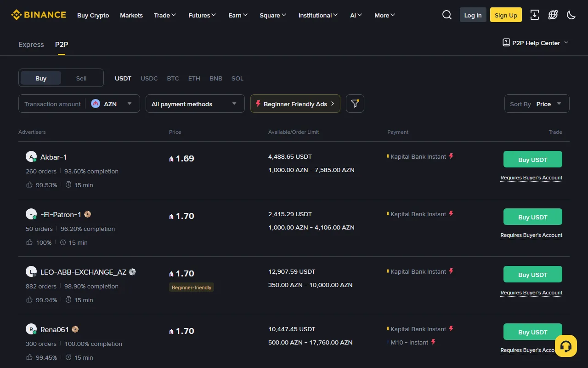Click -El-Patron-1 avatar icon
The height and width of the screenshot is (368, 588).
point(31,214)
